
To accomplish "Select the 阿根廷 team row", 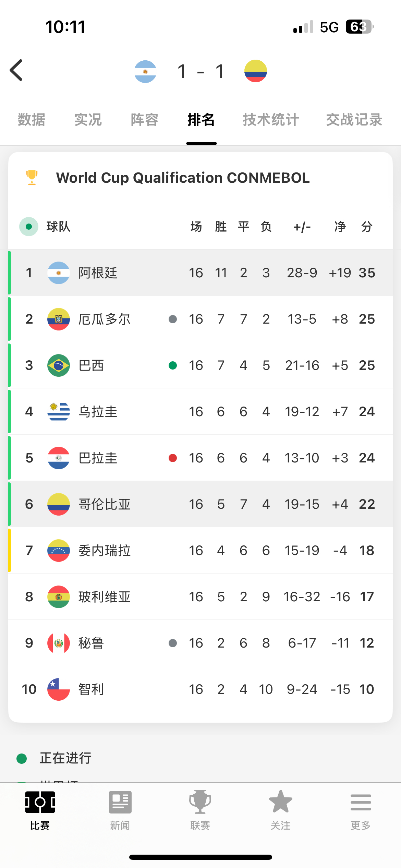I will pos(200,273).
